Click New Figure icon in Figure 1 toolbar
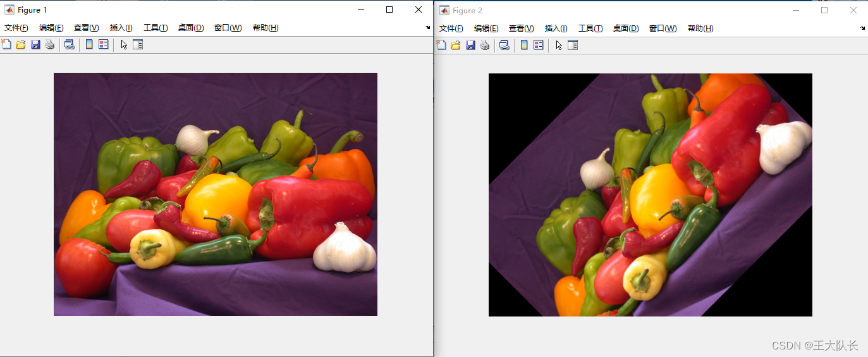 pyautogui.click(x=6, y=44)
